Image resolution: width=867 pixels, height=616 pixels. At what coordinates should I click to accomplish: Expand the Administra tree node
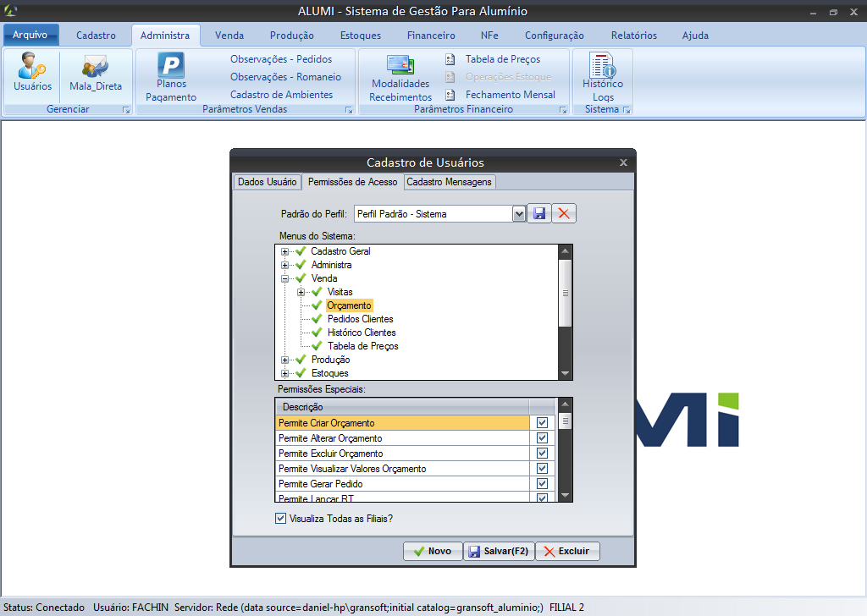[x=284, y=265]
